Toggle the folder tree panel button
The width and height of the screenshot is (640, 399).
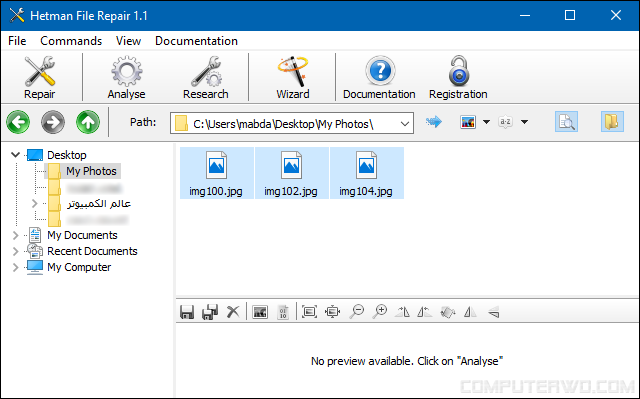[x=612, y=122]
